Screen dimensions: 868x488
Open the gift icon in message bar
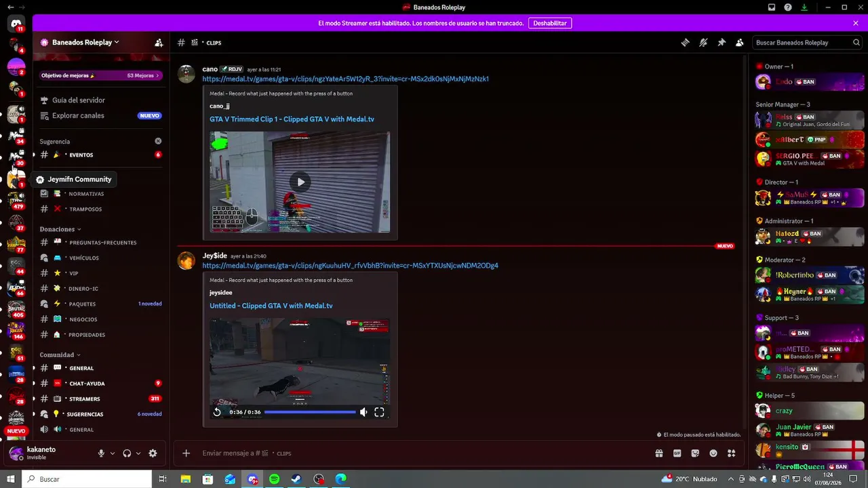point(658,453)
